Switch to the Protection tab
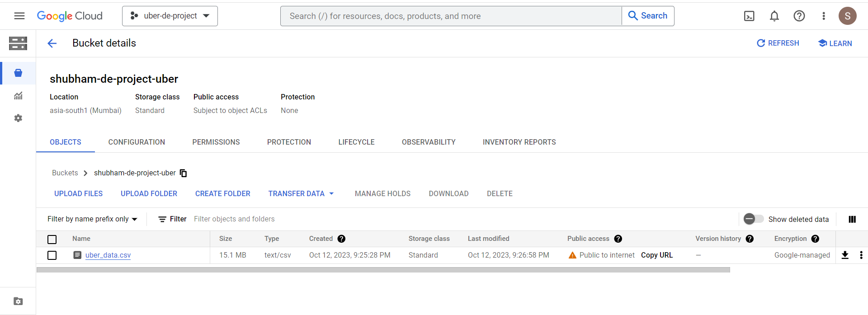Viewport: 868px width, 315px height. click(289, 142)
